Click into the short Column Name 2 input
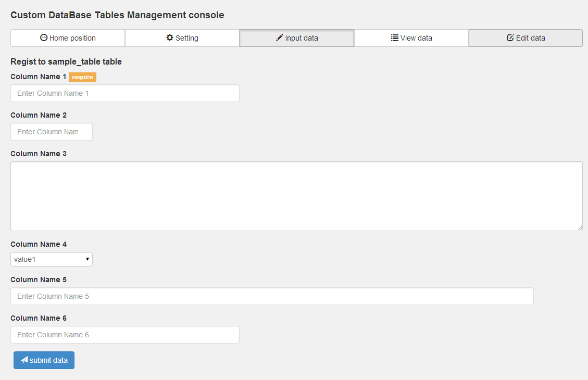Viewport: 588px width, 380px height. point(52,132)
